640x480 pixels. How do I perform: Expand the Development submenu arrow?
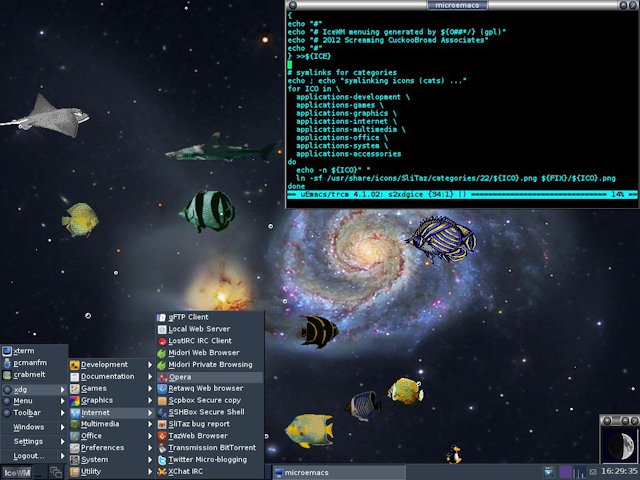coord(150,365)
